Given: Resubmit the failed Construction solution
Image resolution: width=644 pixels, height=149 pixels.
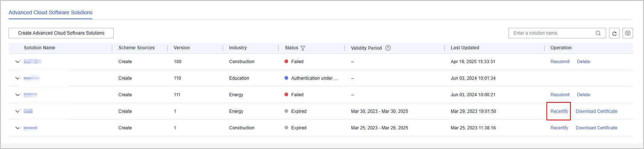Looking at the screenshot, I should (560, 62).
